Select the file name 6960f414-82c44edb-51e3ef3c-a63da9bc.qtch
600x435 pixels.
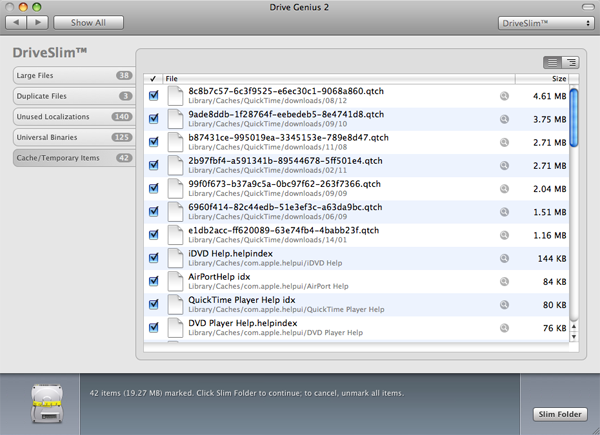click(x=285, y=207)
